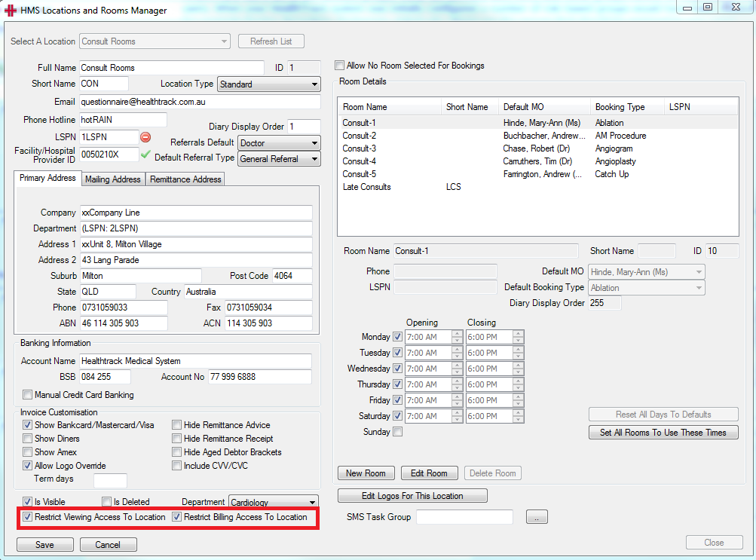The image size is (756, 560).
Task: Uncheck the Saturday opening hours checkbox
Action: point(398,416)
